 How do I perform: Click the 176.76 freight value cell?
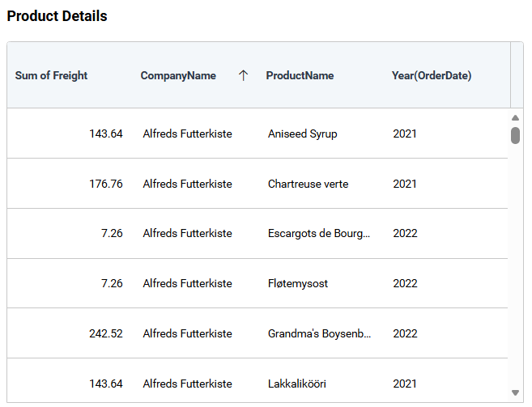[x=105, y=184]
